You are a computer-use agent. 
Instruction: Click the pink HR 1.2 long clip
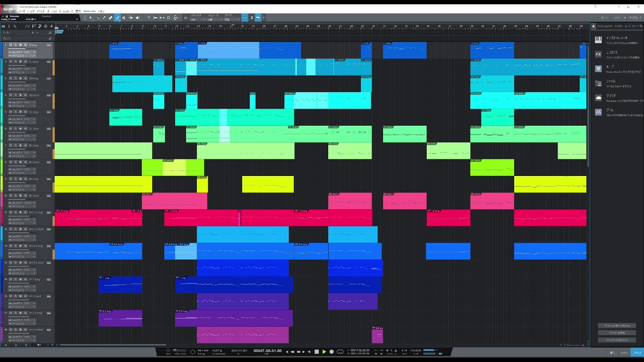(x=98, y=218)
